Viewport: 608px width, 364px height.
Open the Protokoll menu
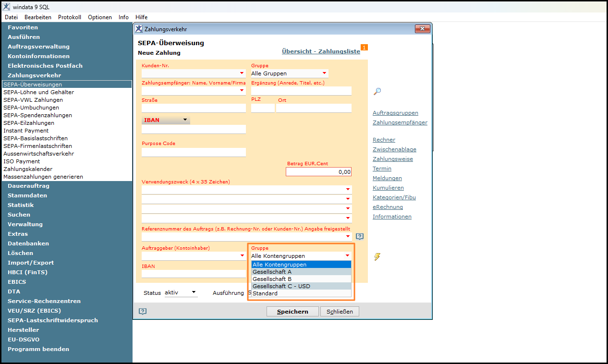70,17
